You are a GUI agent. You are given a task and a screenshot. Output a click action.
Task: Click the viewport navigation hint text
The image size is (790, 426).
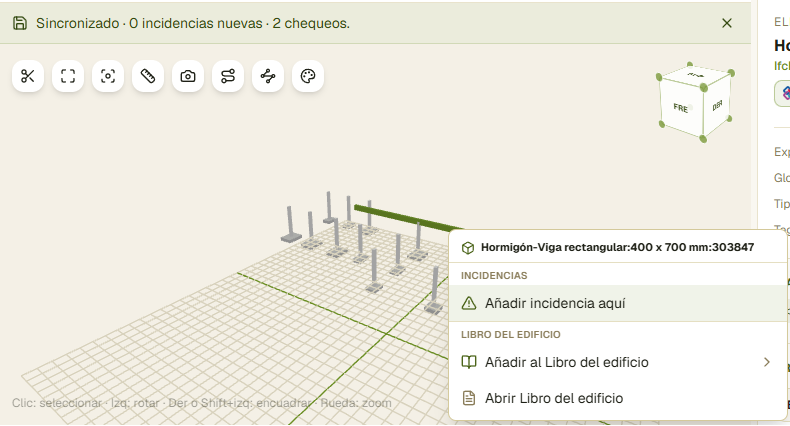click(x=202, y=403)
